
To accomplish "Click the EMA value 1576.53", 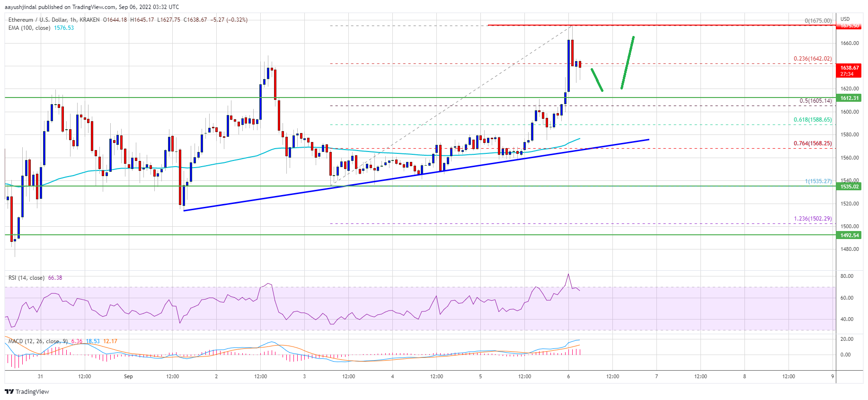I will 64,28.
